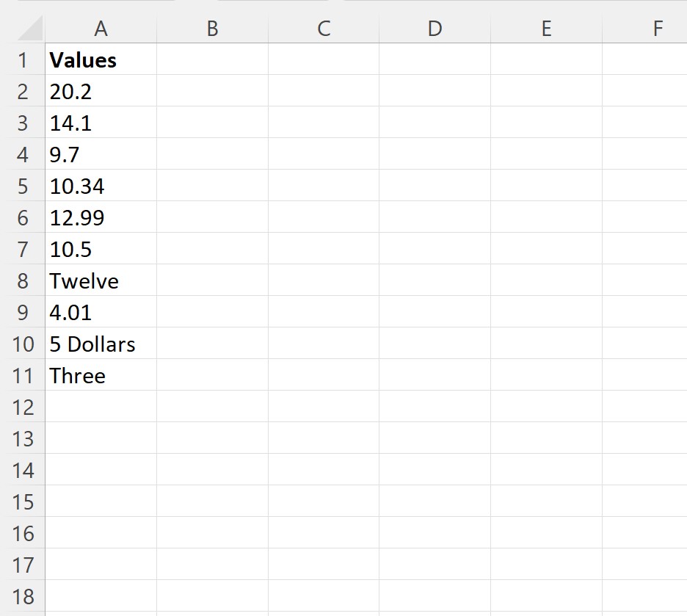Select row 1 header
The height and width of the screenshot is (616, 687).
pyautogui.click(x=23, y=59)
